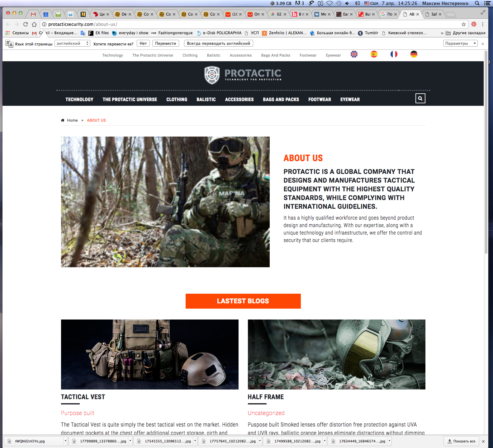Screen dimensions: 493x448
Task: Click Показать все downloads button
Action: click(x=461, y=441)
